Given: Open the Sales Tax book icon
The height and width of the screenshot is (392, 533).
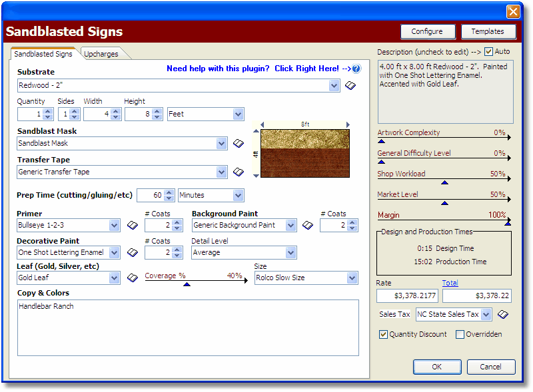Looking at the screenshot, I should tap(503, 314).
